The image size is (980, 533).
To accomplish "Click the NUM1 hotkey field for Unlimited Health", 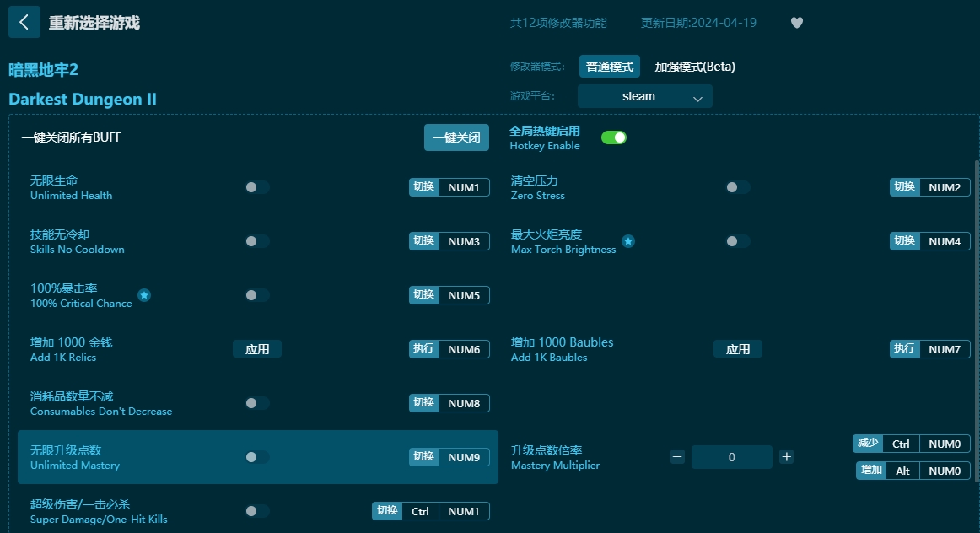I will (464, 187).
